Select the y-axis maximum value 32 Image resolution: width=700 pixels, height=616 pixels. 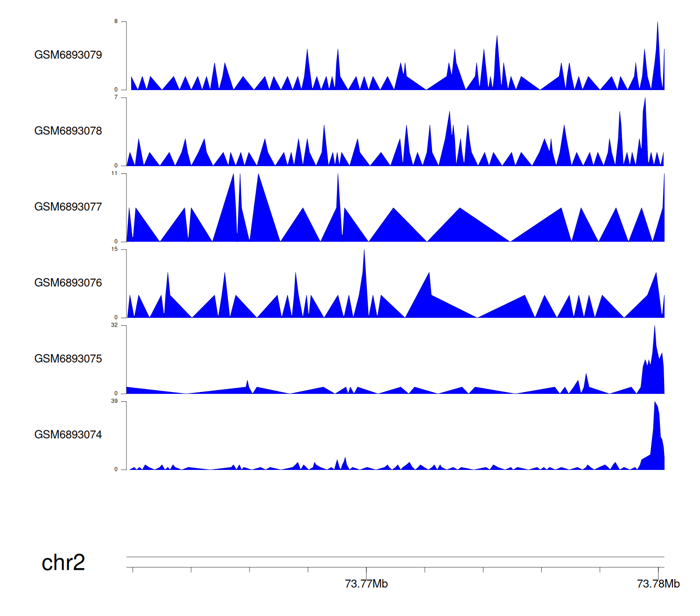tap(115, 325)
